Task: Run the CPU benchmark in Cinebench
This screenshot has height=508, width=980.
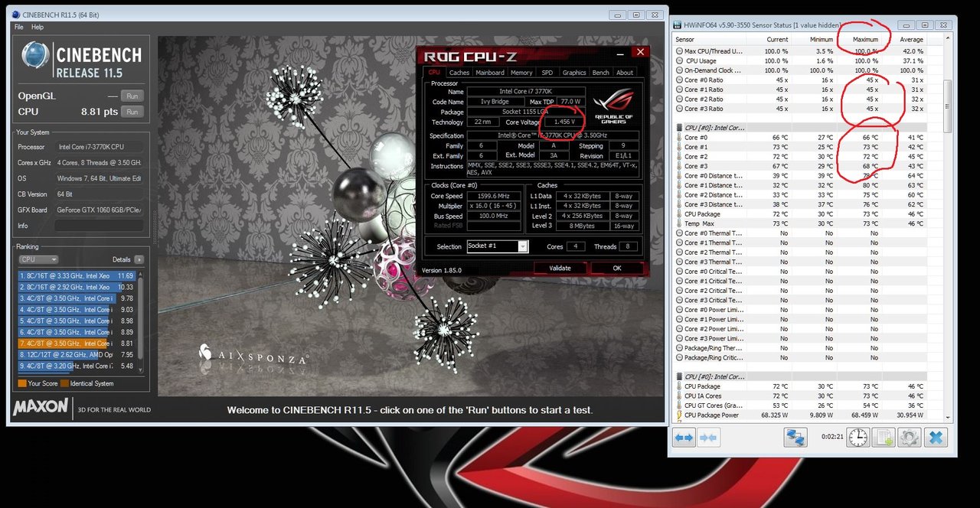Action: tap(132, 112)
